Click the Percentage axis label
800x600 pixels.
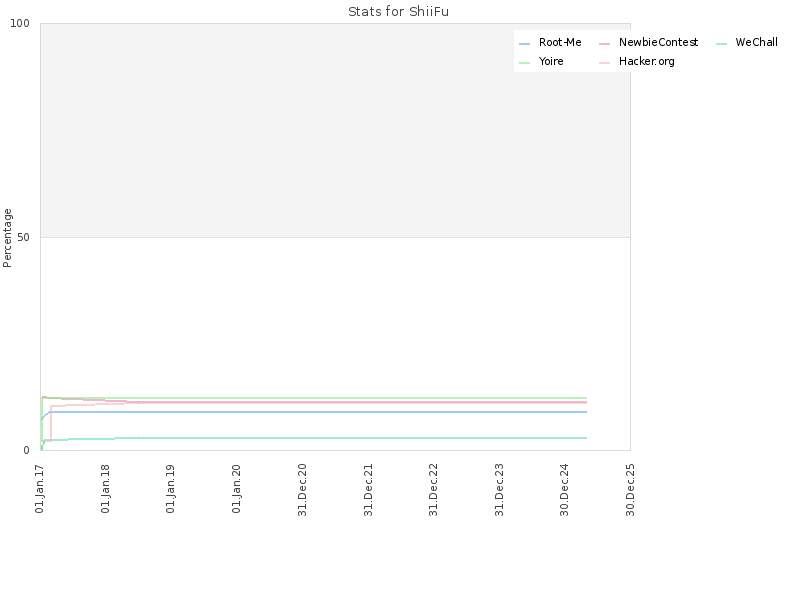(x=7, y=238)
